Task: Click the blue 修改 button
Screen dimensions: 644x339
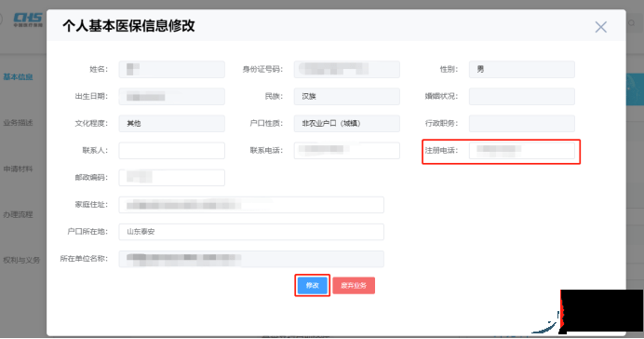Action: (312, 285)
